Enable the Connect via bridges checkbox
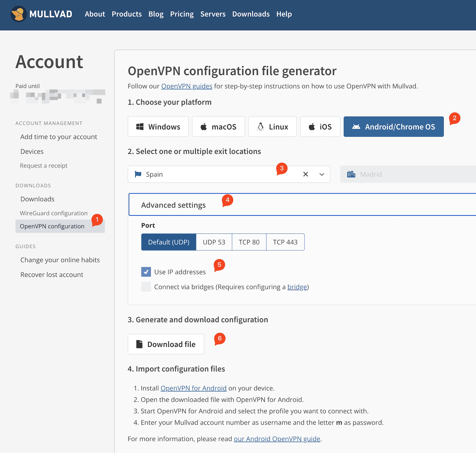The width and height of the screenshot is (476, 453). 146,287
